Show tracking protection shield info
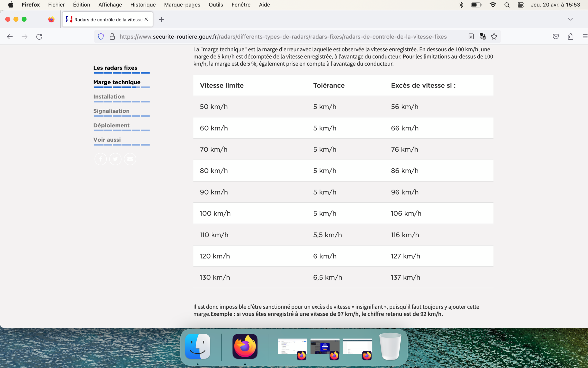This screenshot has width=588, height=368. (x=101, y=37)
